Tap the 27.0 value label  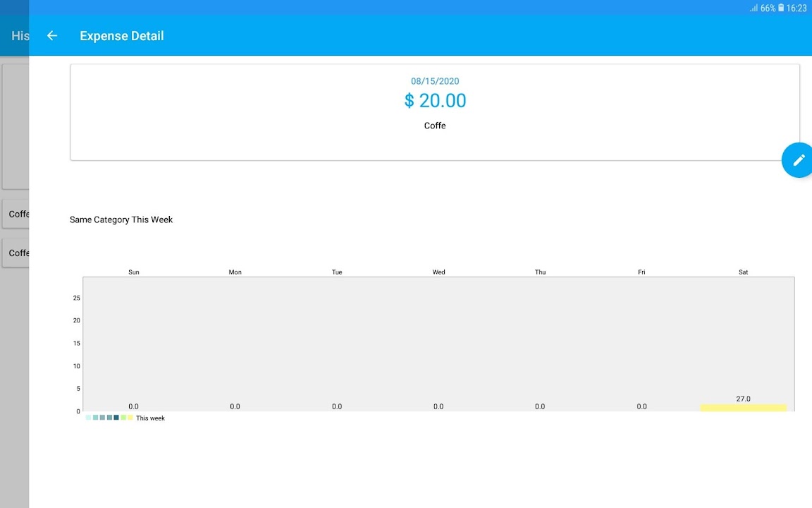pyautogui.click(x=743, y=399)
